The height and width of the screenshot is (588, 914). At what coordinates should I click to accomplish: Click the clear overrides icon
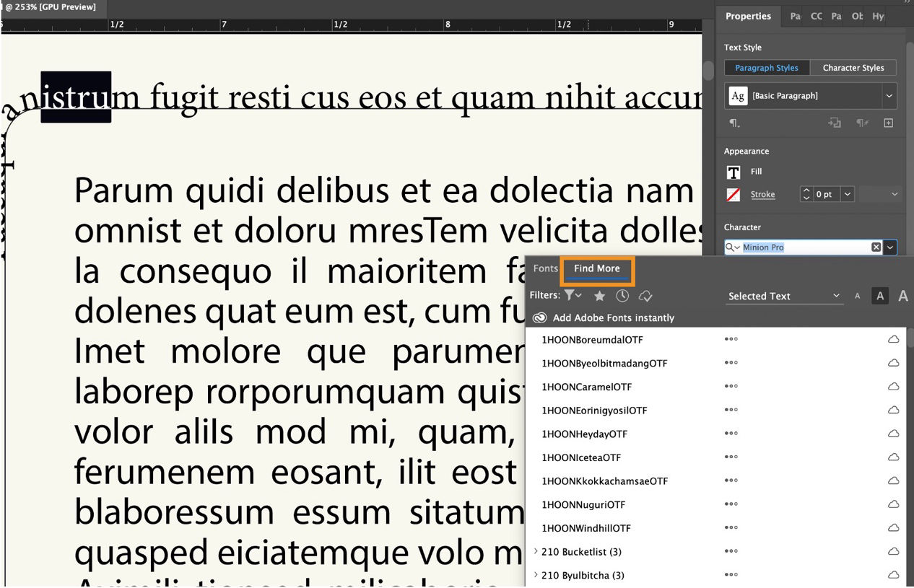tap(862, 123)
